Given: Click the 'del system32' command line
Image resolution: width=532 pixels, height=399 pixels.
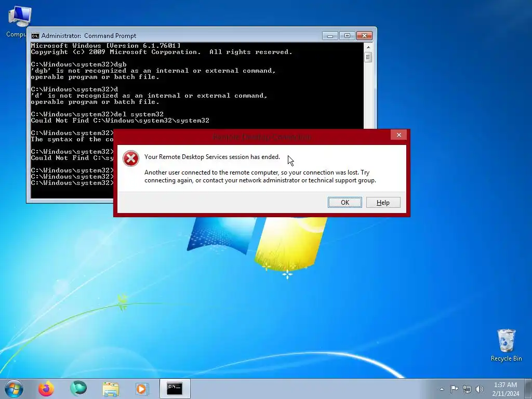Looking at the screenshot, I should click(x=97, y=114).
